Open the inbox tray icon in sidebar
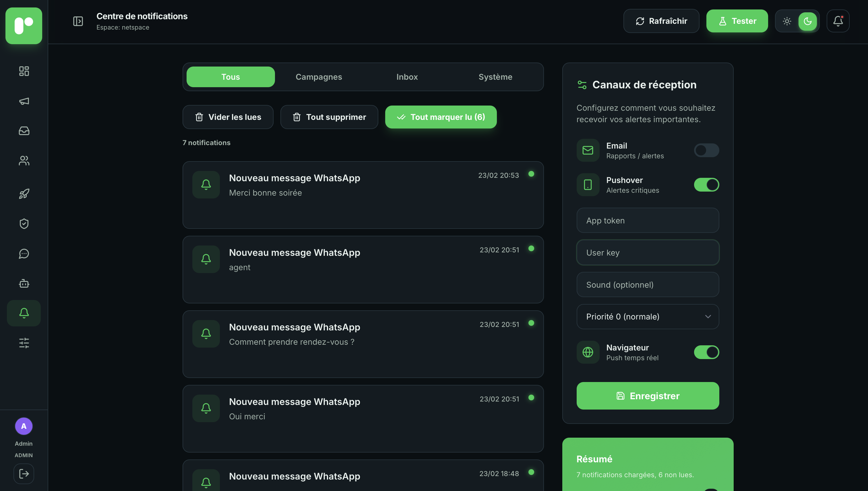 (x=24, y=130)
